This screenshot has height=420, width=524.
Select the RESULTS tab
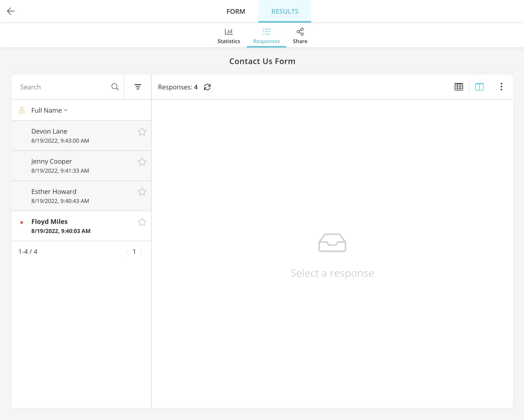[x=284, y=11]
